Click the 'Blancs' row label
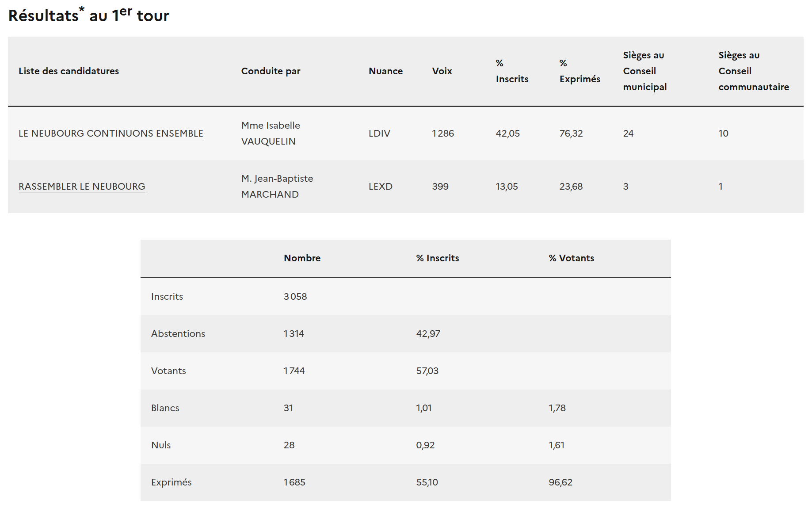812x512 pixels. (x=165, y=408)
